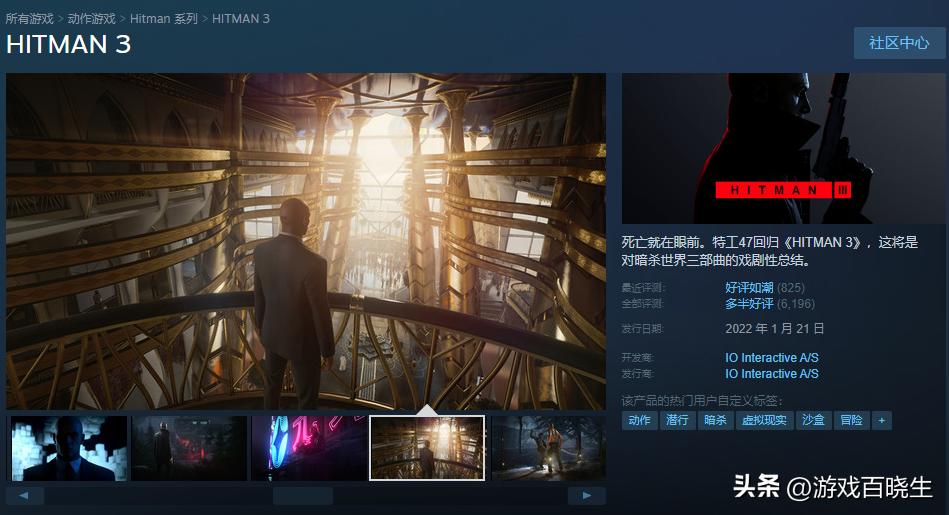Click the plus button to add tags

coord(882,420)
